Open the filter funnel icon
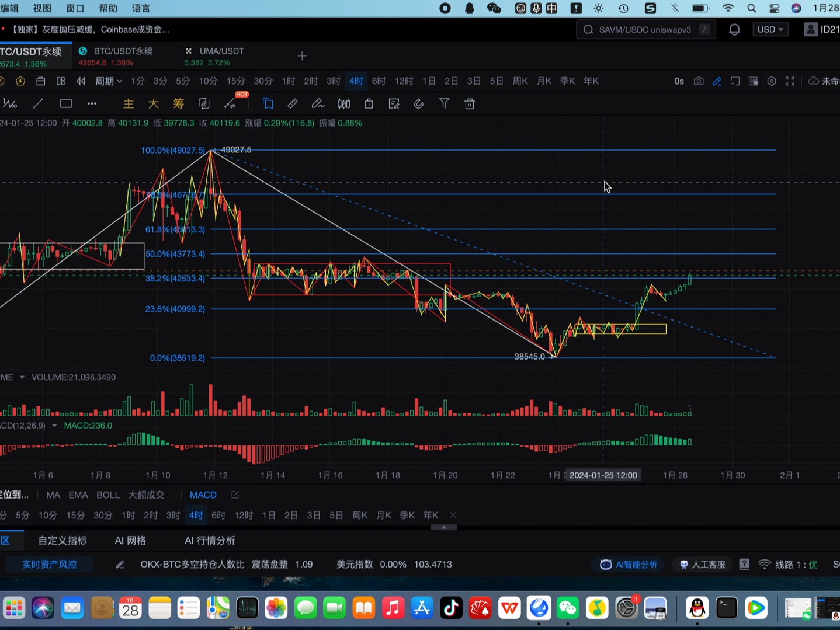This screenshot has width=840, height=630. point(445,104)
